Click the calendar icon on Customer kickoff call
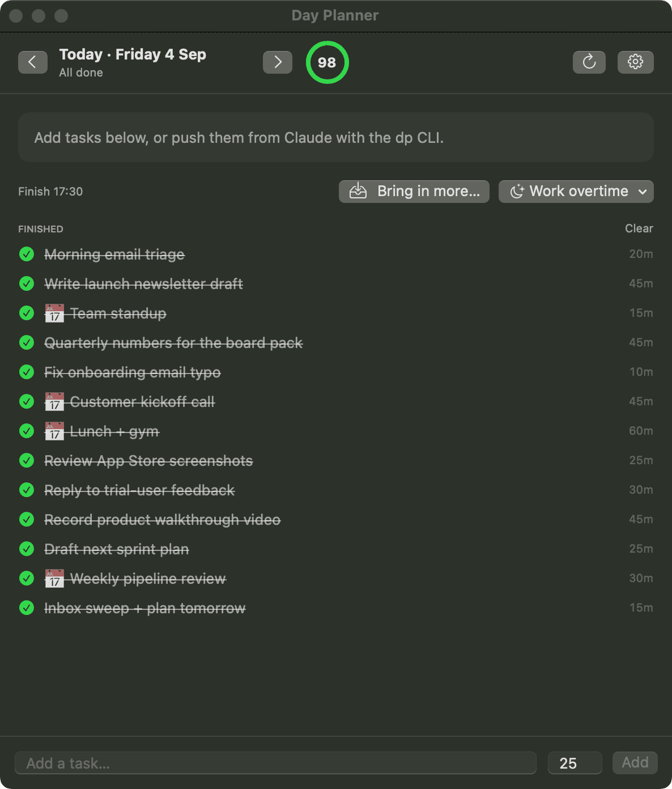672x789 pixels. [x=54, y=402]
